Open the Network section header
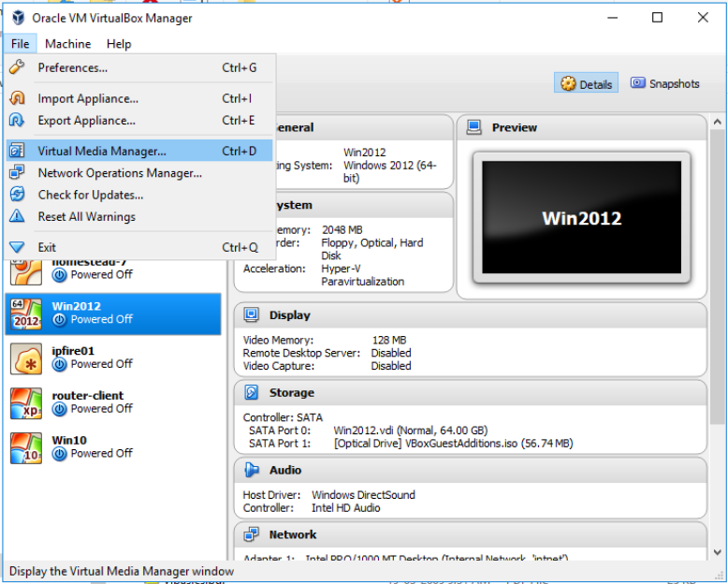728x584 pixels. [x=471, y=534]
